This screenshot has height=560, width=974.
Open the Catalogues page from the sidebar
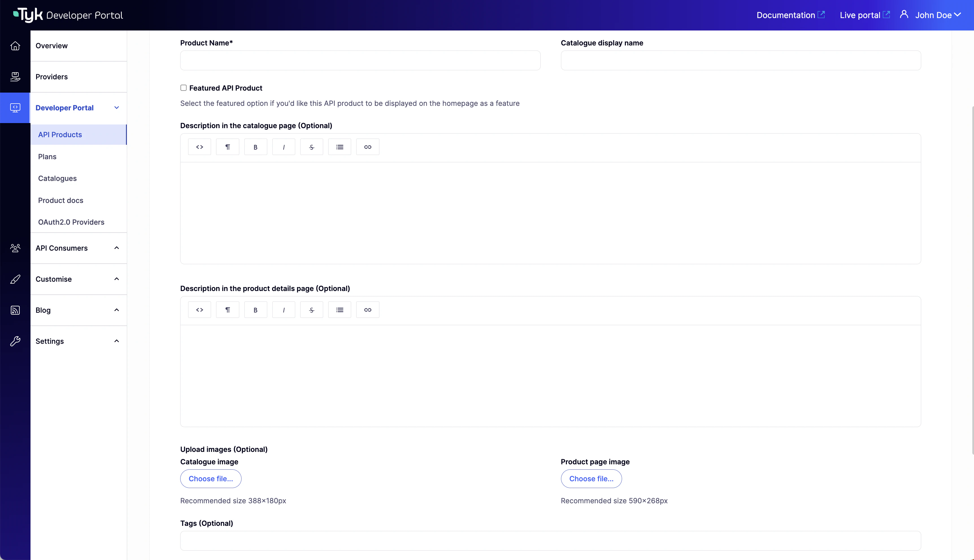pos(57,178)
